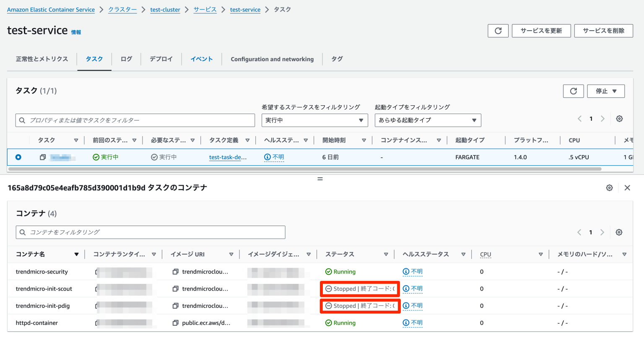Copy the task ID with copy icon
Screen dimensions: 644x343
pyautogui.click(x=43, y=157)
